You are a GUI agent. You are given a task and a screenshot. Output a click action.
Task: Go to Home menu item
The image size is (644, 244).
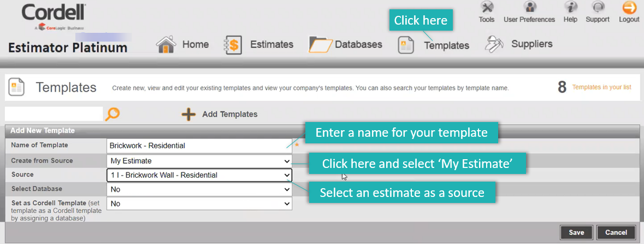click(196, 44)
